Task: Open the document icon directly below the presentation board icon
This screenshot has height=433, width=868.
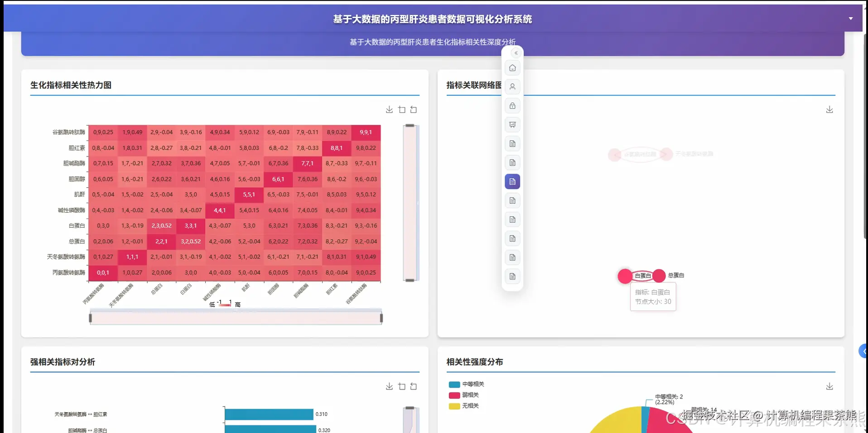Action: 512,144
